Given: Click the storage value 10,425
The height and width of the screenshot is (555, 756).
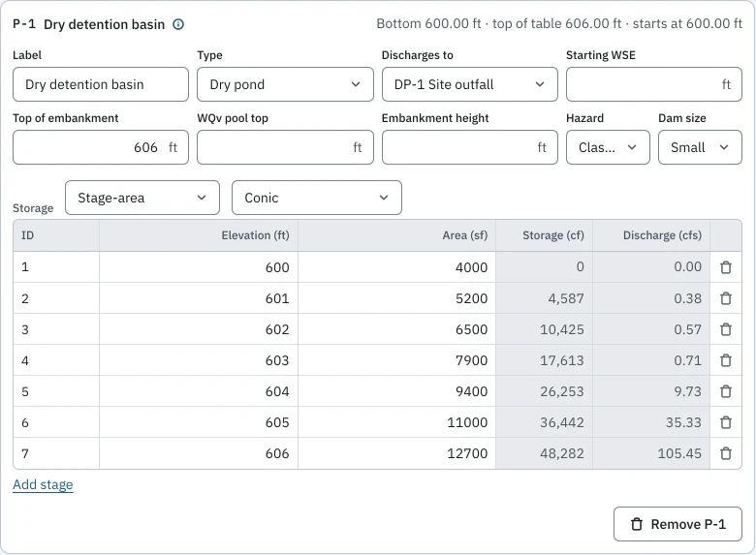Looking at the screenshot, I should (562, 329).
